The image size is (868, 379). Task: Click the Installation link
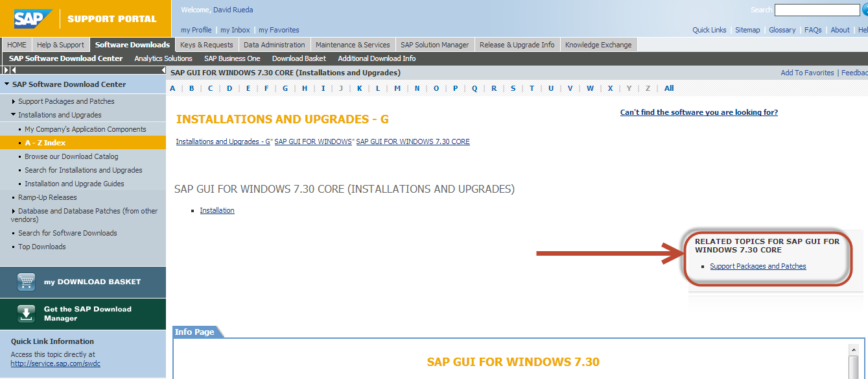point(217,210)
